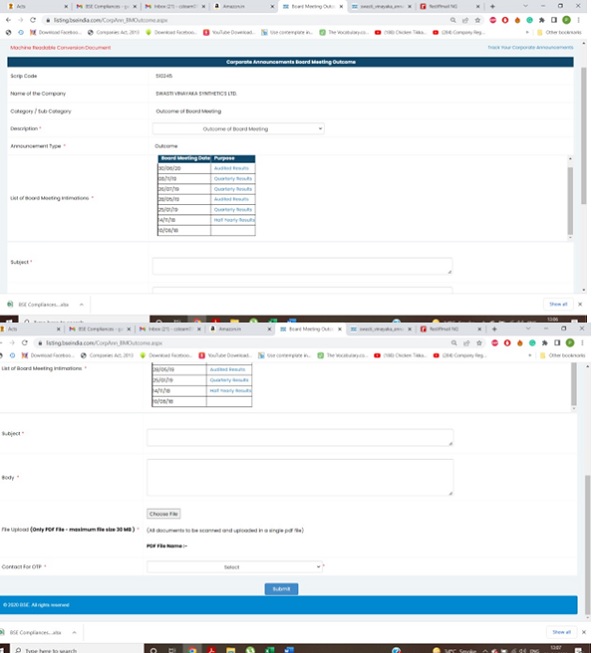Click the browser back arrow icon
Screen dimensions: 600x653
click(8, 19)
